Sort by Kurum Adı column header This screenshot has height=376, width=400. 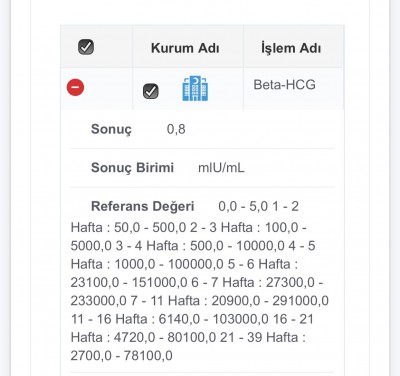point(185,48)
